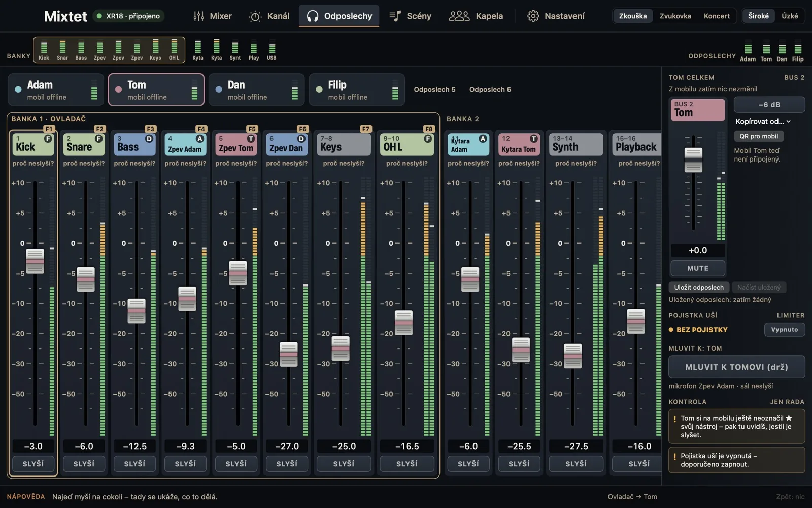Click QR pro mobil button
The height and width of the screenshot is (508, 812).
(x=759, y=136)
